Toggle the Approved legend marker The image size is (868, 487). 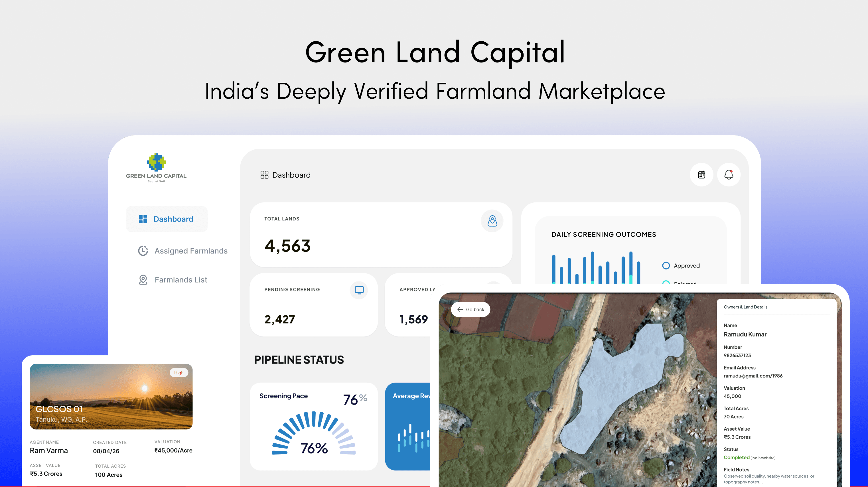(x=666, y=265)
